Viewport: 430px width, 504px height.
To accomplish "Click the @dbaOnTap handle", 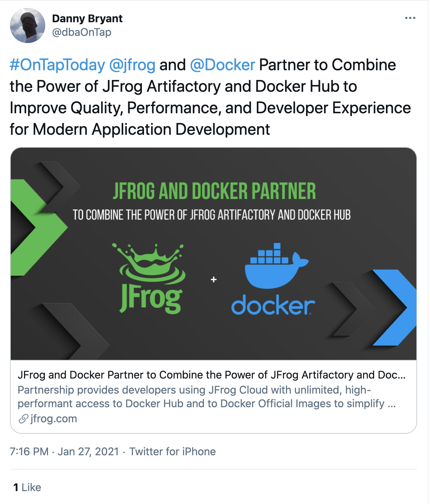I will pos(82,32).
